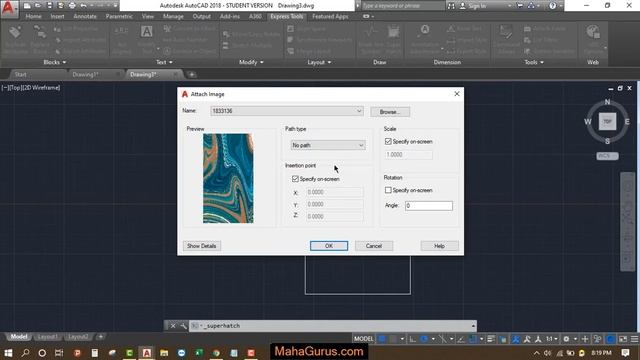Toggle Specify on-screen checkbox under Scale
This screenshot has height=360, width=640.
tap(388, 141)
